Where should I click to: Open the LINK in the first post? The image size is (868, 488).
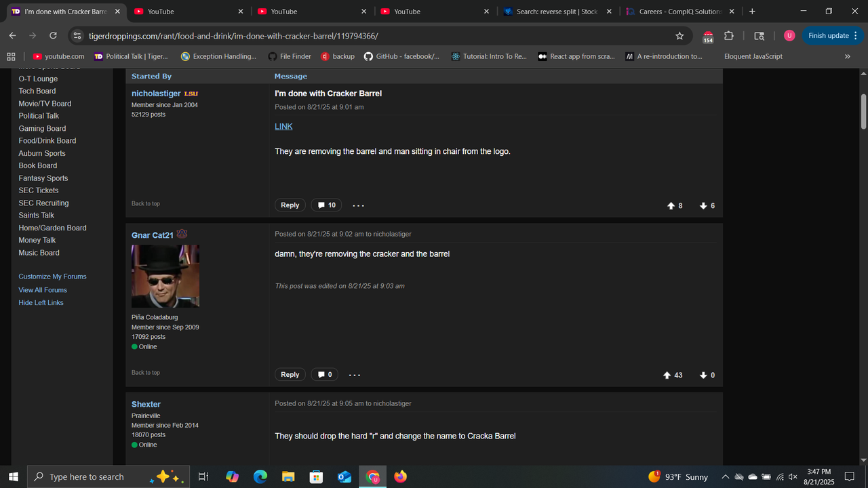click(283, 127)
